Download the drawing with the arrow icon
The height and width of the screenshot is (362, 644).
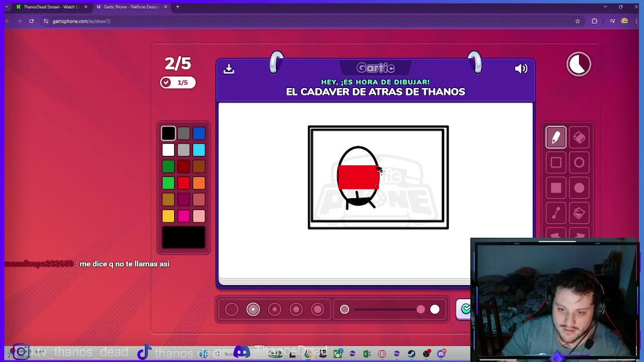point(229,69)
